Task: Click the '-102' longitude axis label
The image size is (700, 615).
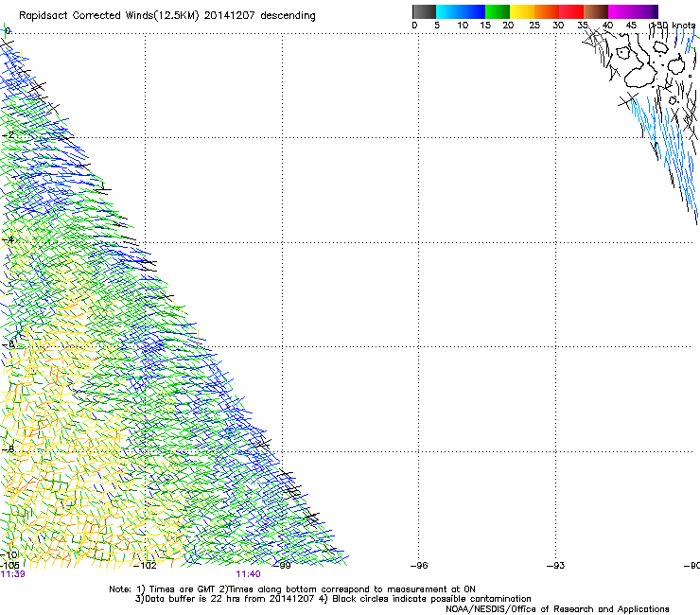Action: (x=145, y=566)
